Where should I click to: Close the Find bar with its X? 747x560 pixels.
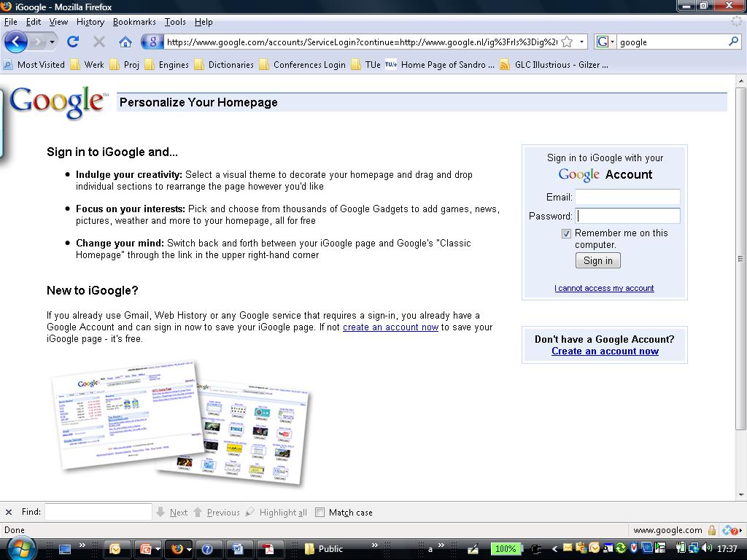(x=9, y=513)
